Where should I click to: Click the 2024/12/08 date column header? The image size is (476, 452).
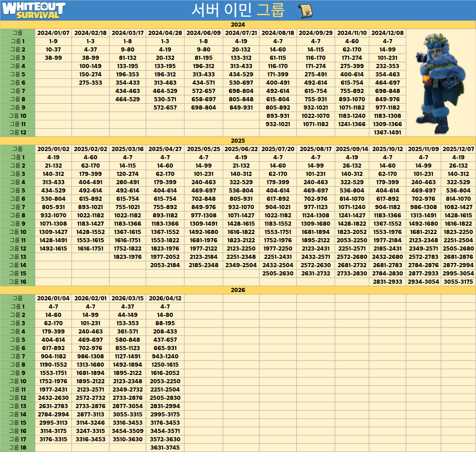click(387, 33)
